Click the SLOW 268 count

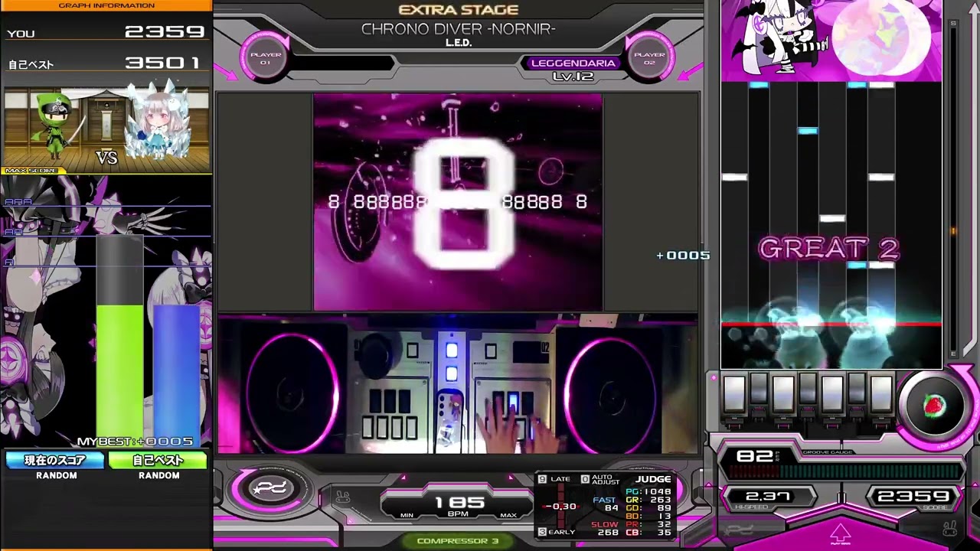pyautogui.click(x=605, y=529)
